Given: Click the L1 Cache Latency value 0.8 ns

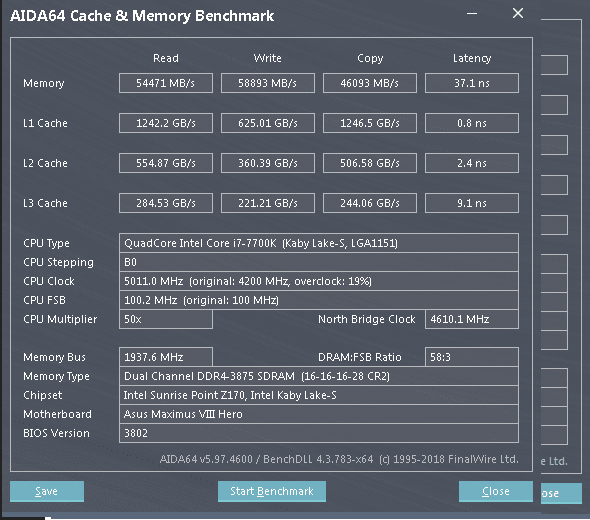Looking at the screenshot, I should point(471,123).
